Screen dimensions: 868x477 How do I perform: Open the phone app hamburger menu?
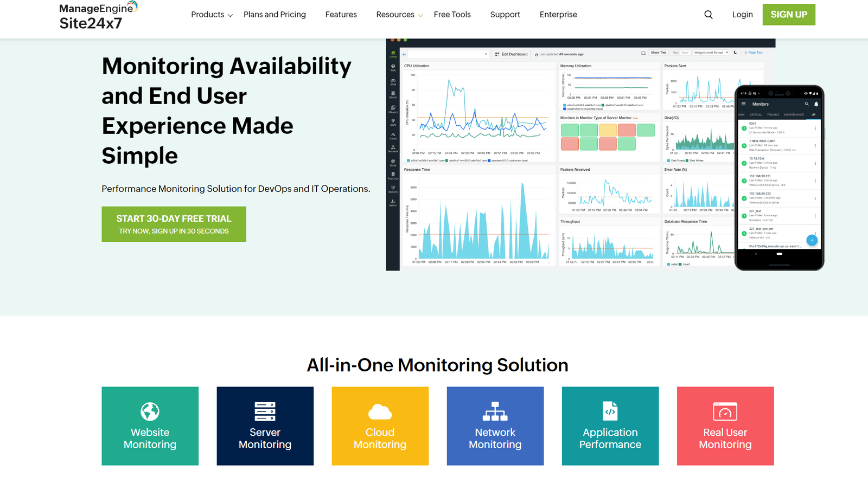744,104
